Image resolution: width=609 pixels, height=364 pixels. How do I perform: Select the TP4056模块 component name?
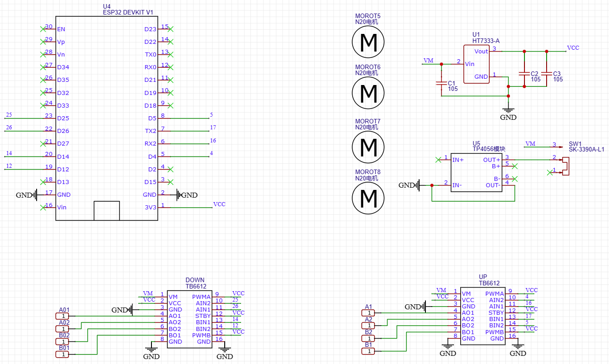point(489,149)
